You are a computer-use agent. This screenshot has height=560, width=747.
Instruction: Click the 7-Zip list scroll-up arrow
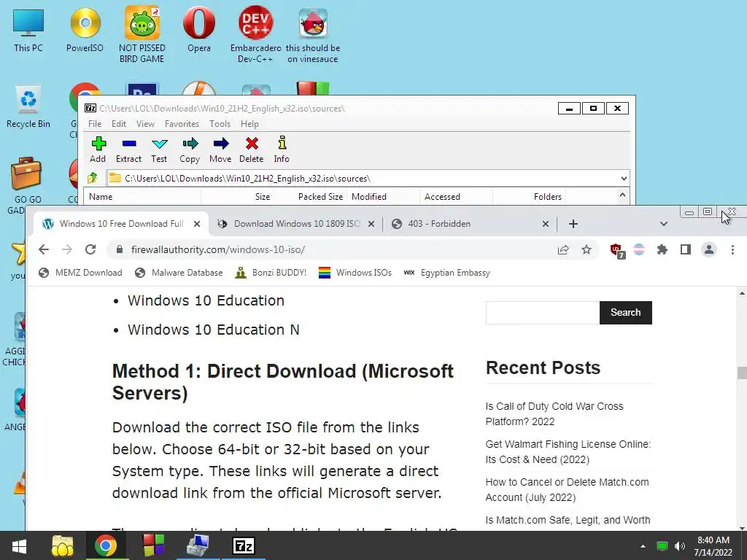pos(622,195)
